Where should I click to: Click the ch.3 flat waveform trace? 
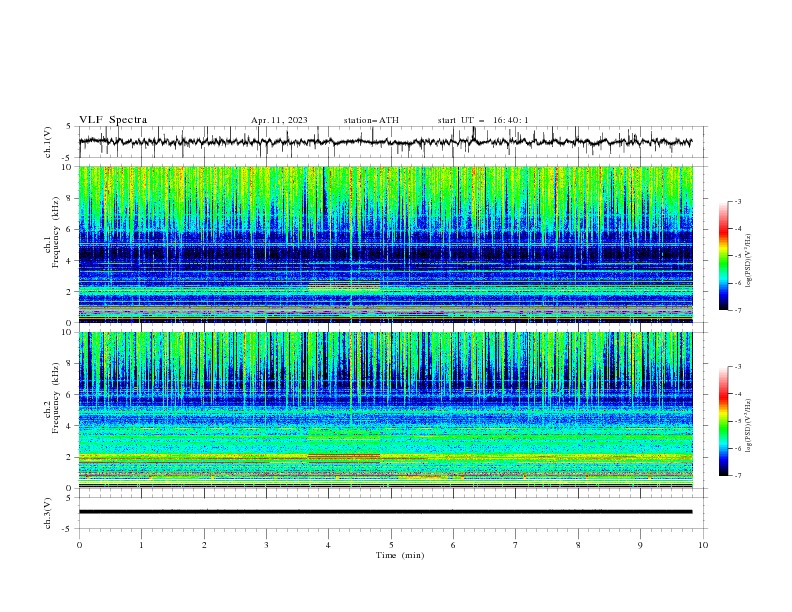[x=385, y=512]
